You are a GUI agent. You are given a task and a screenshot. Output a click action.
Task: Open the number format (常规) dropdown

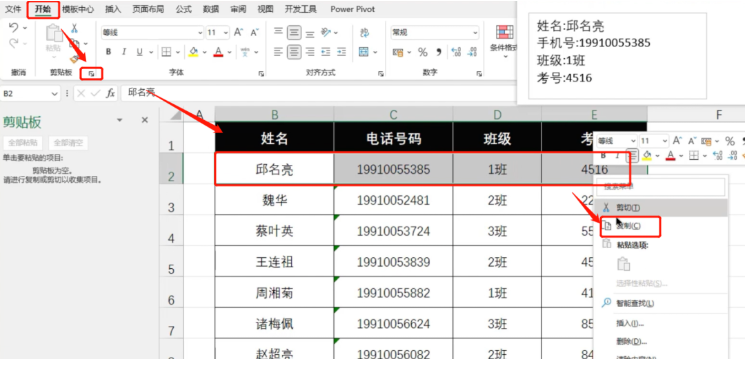[x=475, y=33]
